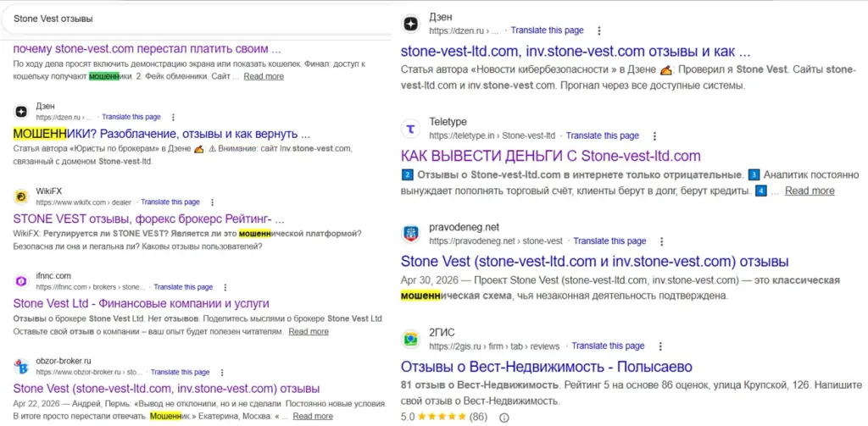Click the obzor-broker.ru favicon icon
868x426 pixels.
21,367
